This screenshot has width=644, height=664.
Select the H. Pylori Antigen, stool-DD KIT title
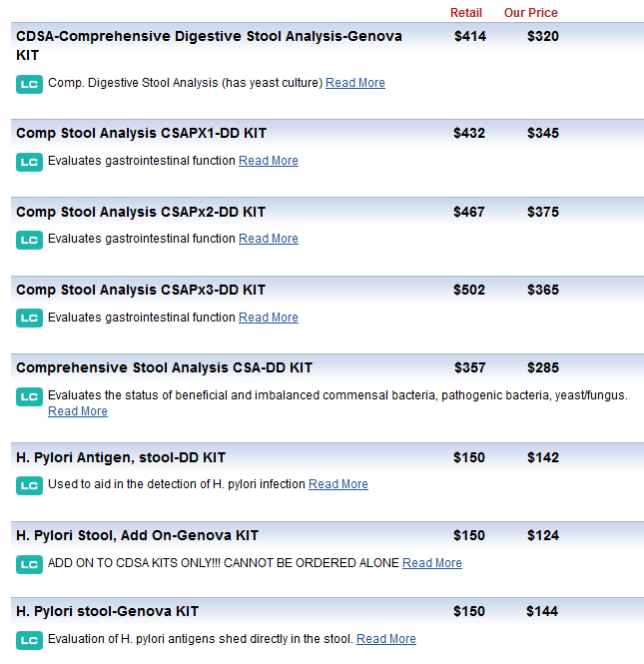point(121,457)
